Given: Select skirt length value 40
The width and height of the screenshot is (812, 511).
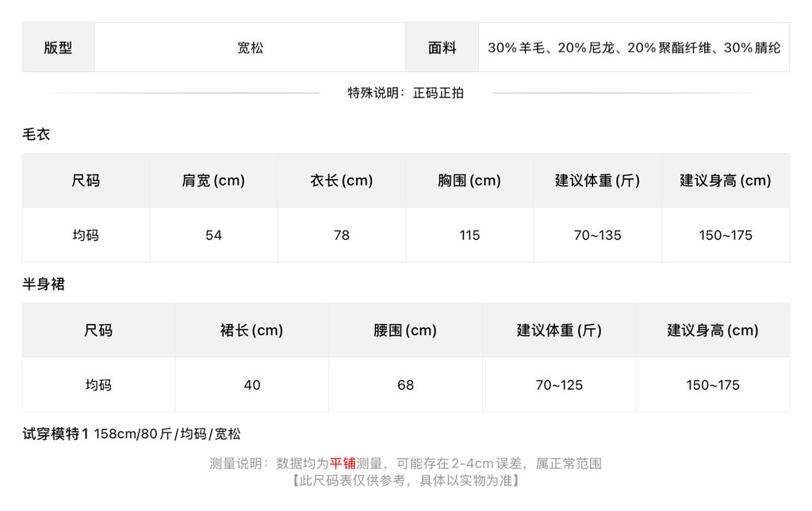Looking at the screenshot, I should [x=251, y=385].
